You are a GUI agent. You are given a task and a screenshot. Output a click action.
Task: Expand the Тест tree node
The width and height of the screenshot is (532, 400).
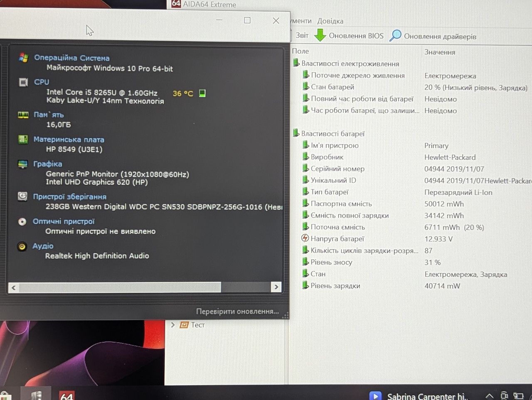coord(173,325)
